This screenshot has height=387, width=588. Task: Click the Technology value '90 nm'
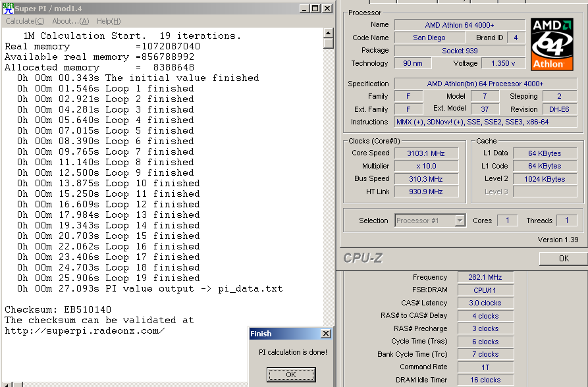(x=413, y=63)
